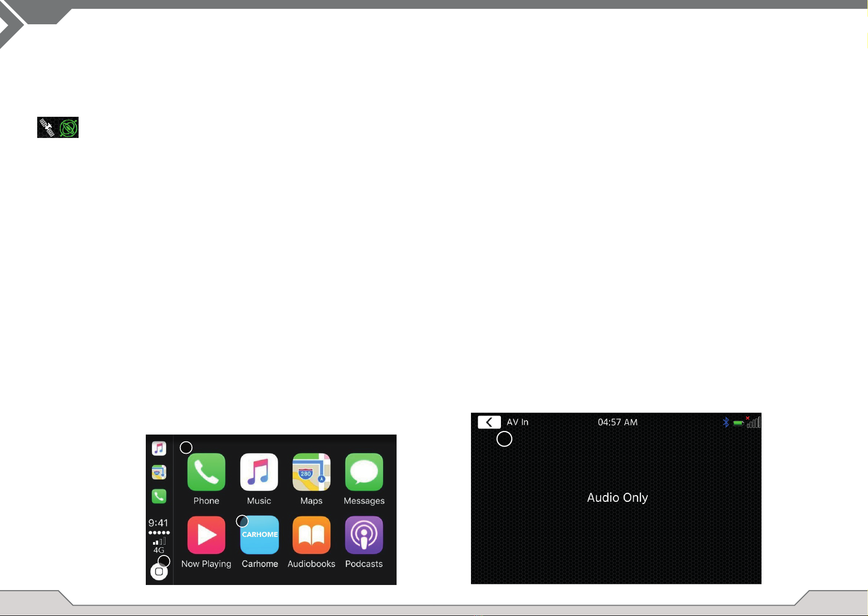Click the '9:41' time in CarPlay sidebar
868x616 pixels.
click(x=158, y=523)
